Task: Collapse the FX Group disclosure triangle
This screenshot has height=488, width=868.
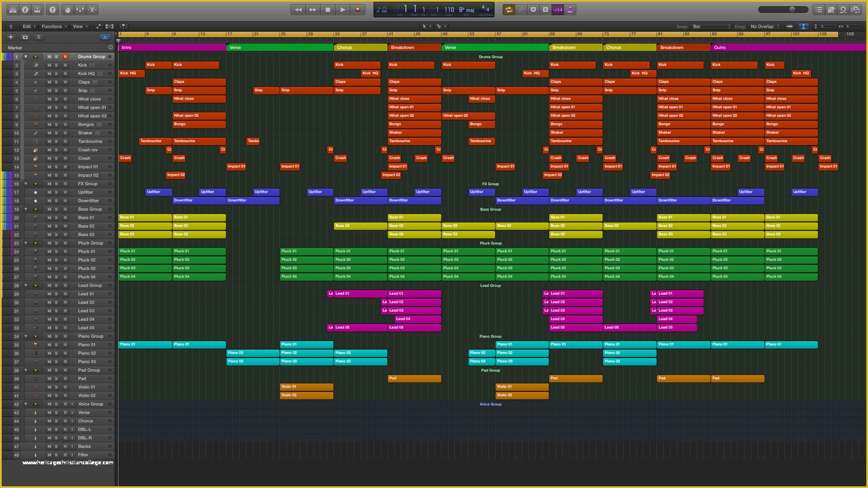Action: [x=25, y=184]
